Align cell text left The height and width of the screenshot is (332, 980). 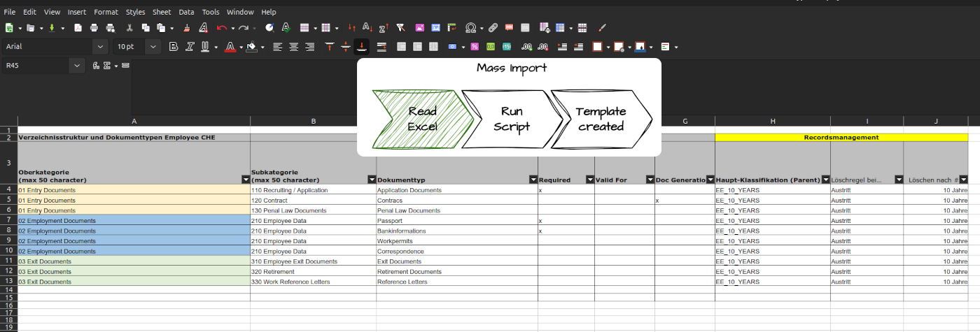(x=278, y=47)
